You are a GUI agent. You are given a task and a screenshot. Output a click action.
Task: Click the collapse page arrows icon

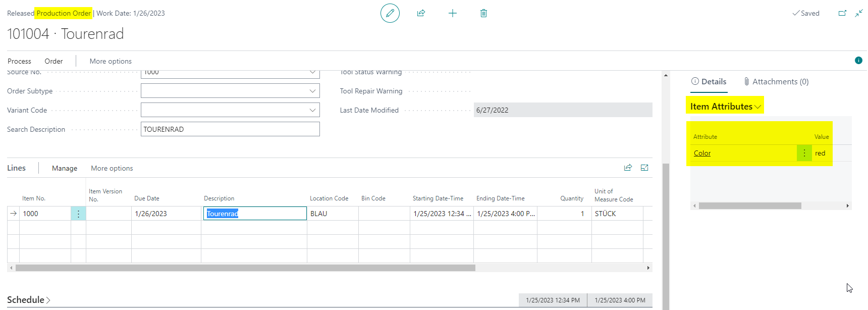[859, 13]
